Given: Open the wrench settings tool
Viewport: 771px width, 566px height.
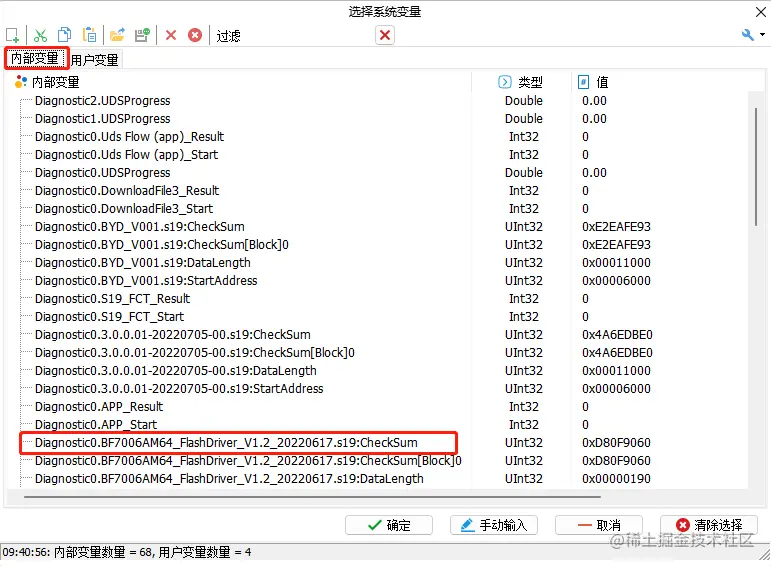Looking at the screenshot, I should [747, 35].
